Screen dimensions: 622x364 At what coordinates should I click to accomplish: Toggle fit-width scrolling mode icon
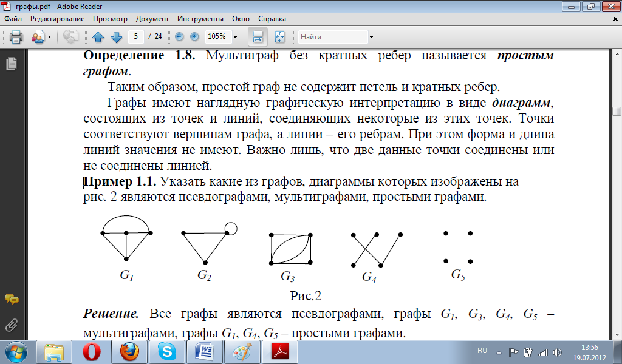pyautogui.click(x=258, y=37)
